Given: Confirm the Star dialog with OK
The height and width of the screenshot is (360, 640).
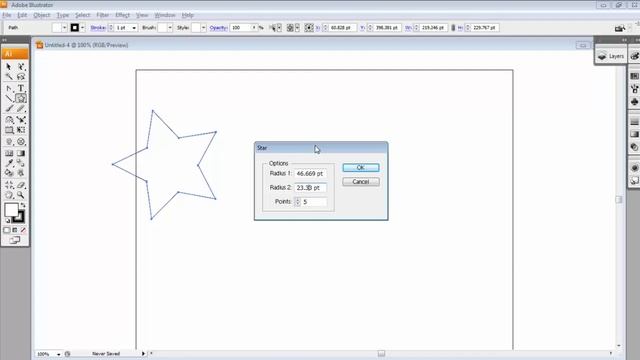Looking at the screenshot, I should pos(361,168).
